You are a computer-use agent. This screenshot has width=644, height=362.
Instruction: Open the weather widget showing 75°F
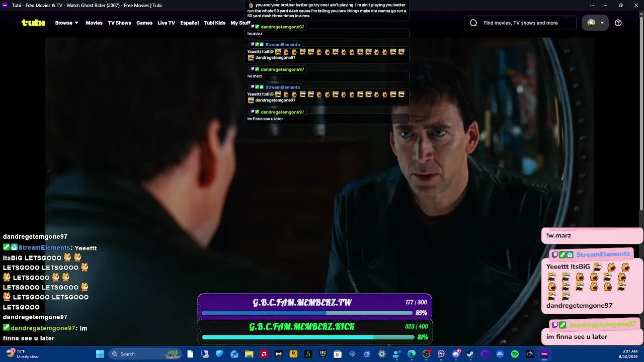(x=22, y=354)
